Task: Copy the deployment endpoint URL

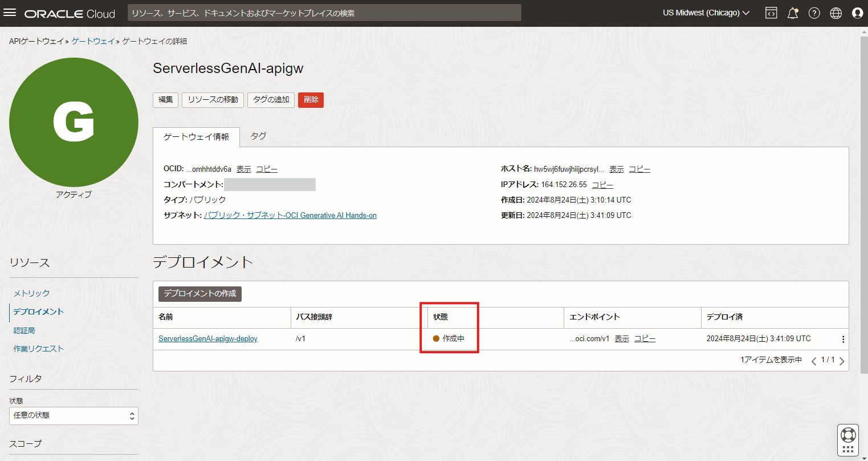Action: (x=645, y=339)
